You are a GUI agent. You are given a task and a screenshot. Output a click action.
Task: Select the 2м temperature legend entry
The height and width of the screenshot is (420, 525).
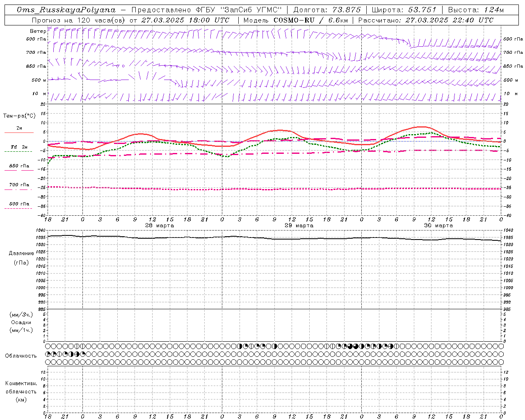point(19,128)
